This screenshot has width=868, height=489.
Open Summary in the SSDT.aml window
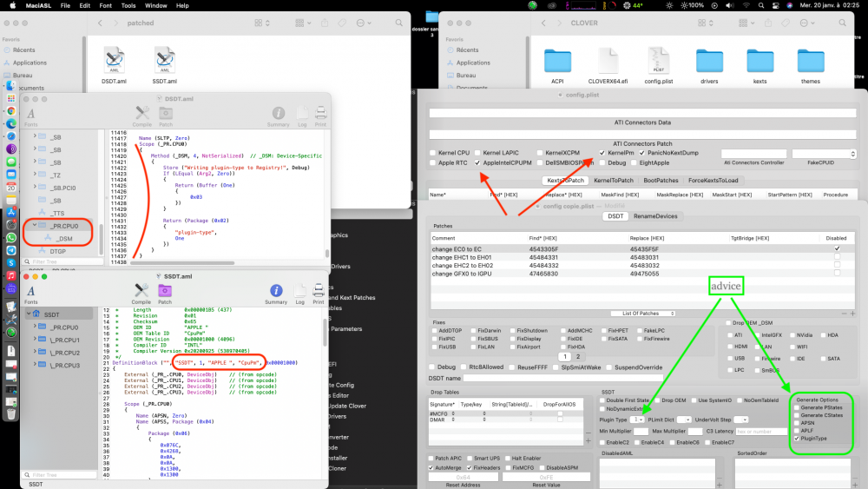(x=276, y=294)
